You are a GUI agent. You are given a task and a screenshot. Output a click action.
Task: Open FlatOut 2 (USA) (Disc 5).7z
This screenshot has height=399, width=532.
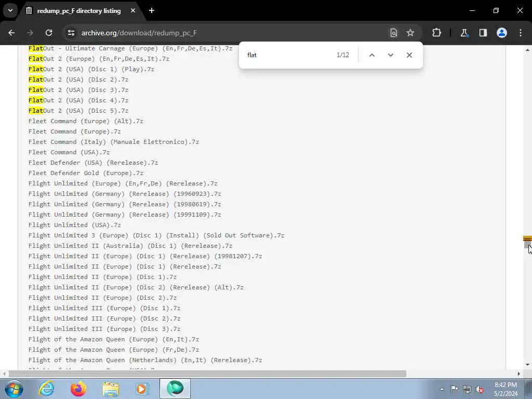78,111
